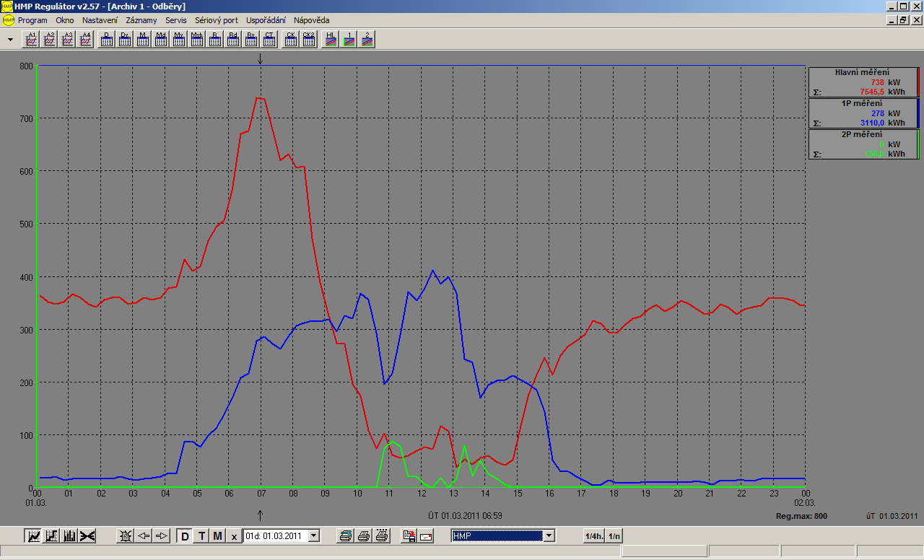The width and height of the screenshot is (924, 560).
Task: Select the 2P měření legend panel
Action: click(x=863, y=144)
